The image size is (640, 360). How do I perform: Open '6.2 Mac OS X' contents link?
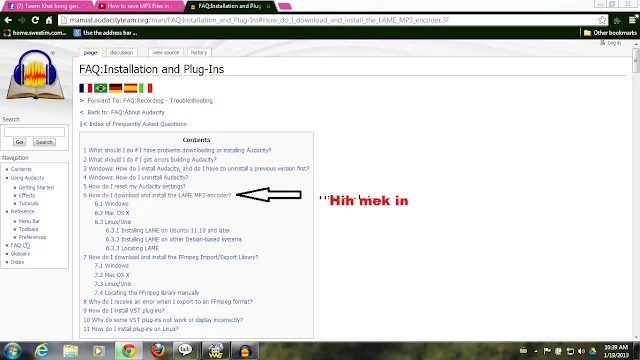click(112, 213)
